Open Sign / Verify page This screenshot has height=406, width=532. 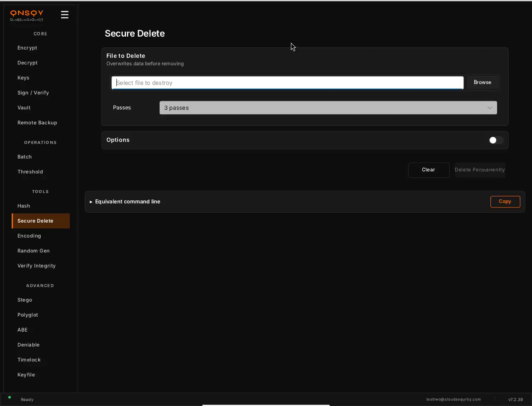41,93
